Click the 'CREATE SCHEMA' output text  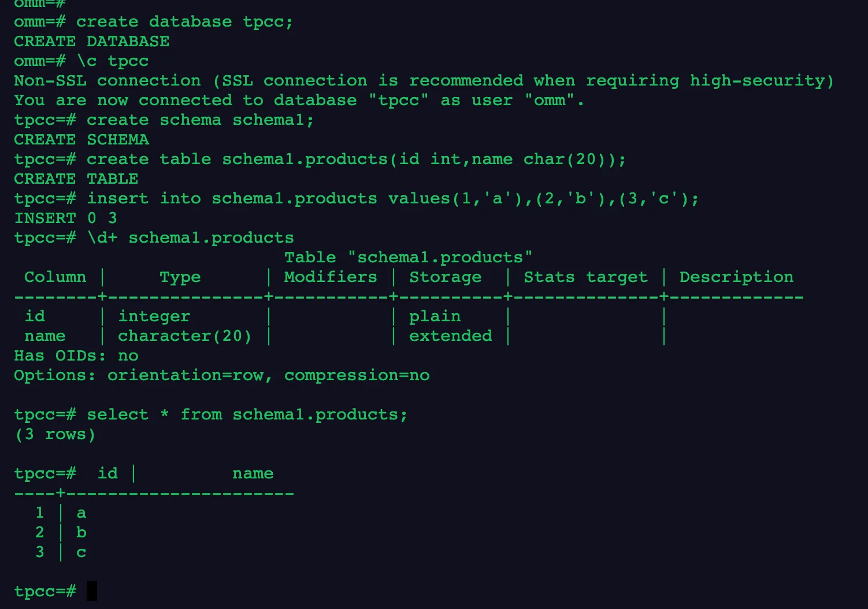point(81,140)
